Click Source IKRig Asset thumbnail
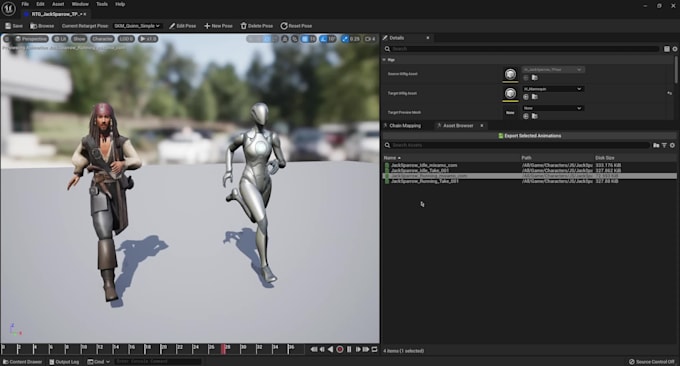This screenshot has width=680, height=366. 510,74
